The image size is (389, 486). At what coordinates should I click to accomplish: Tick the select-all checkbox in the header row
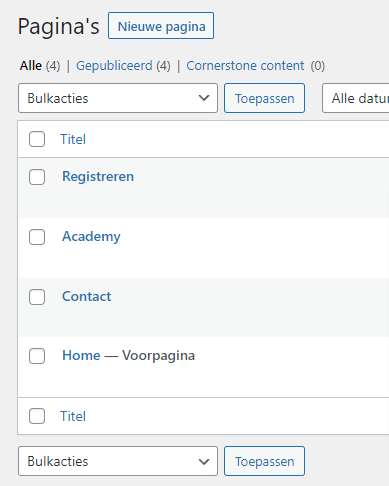pyautogui.click(x=37, y=139)
